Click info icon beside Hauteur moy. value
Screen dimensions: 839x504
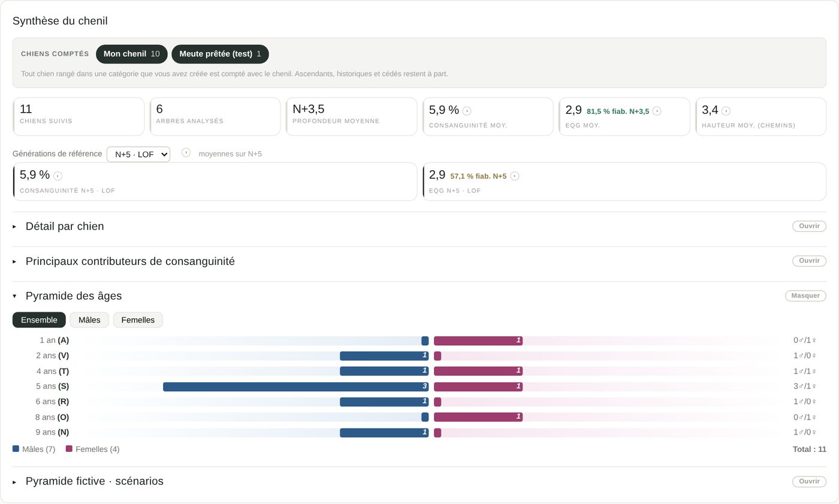726,111
